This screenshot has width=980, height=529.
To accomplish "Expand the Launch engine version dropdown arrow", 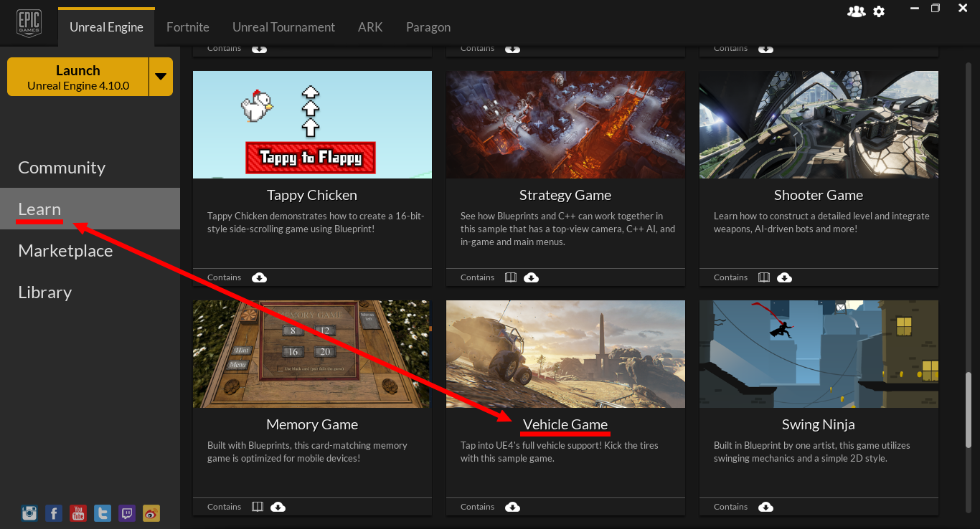I will click(x=161, y=77).
